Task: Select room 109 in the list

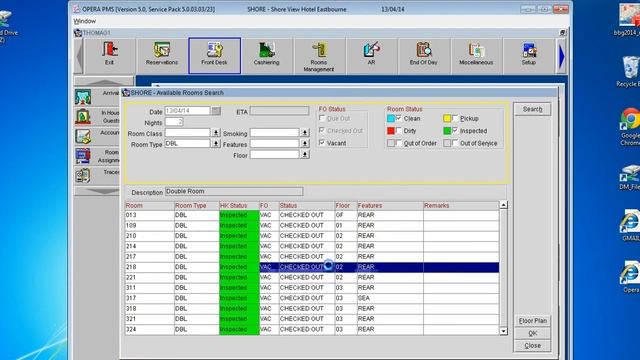Action: tap(312, 225)
